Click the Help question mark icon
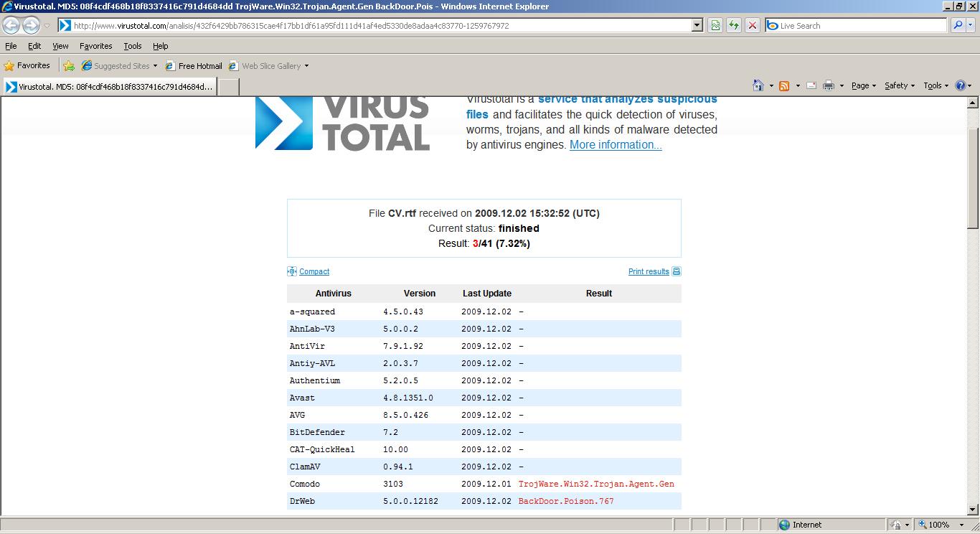The width and height of the screenshot is (980, 534). (961, 85)
